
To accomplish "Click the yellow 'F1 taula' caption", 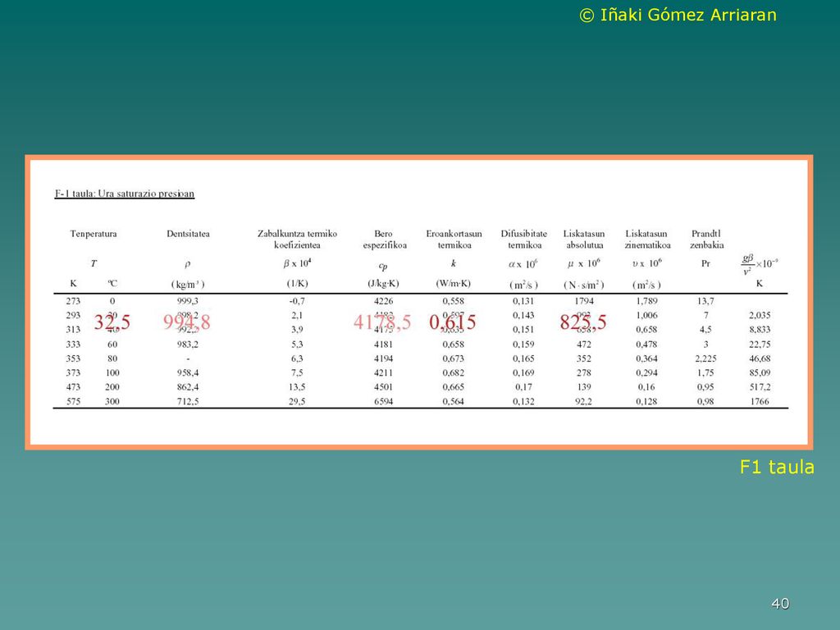I will [x=777, y=467].
